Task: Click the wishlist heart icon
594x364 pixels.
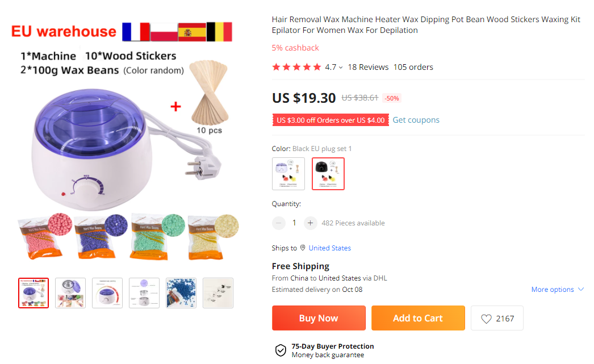Action: pos(486,319)
